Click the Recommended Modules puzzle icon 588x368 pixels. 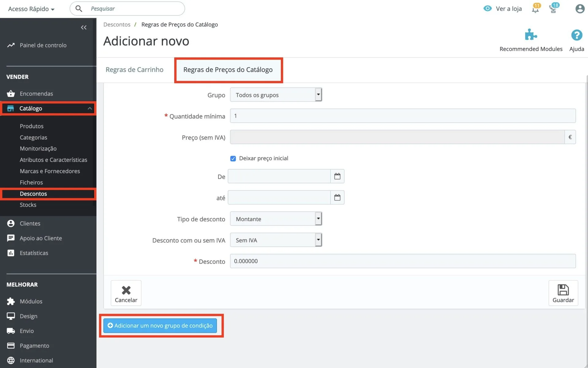tap(530, 35)
